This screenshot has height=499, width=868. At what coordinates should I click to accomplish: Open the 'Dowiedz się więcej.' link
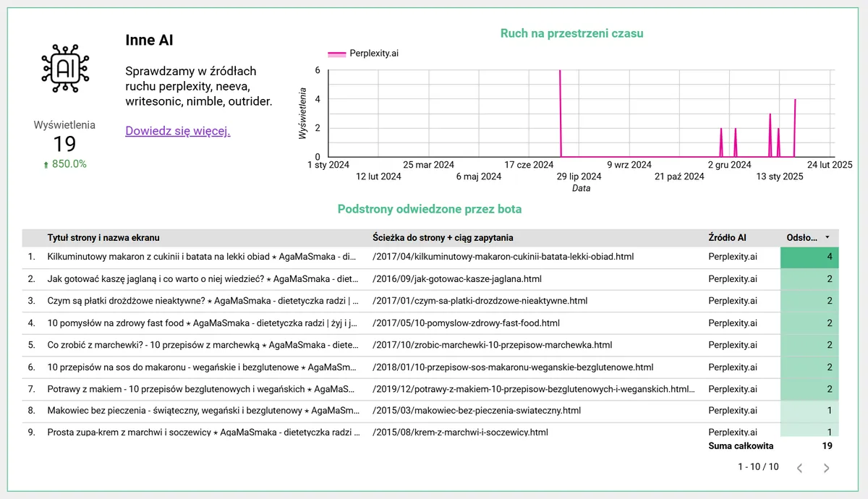[x=178, y=131]
